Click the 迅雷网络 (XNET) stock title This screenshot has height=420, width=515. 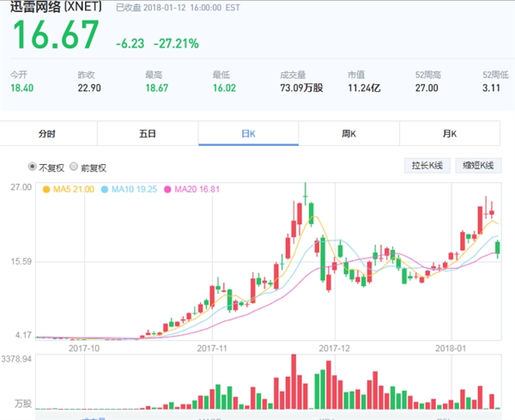tap(56, 8)
